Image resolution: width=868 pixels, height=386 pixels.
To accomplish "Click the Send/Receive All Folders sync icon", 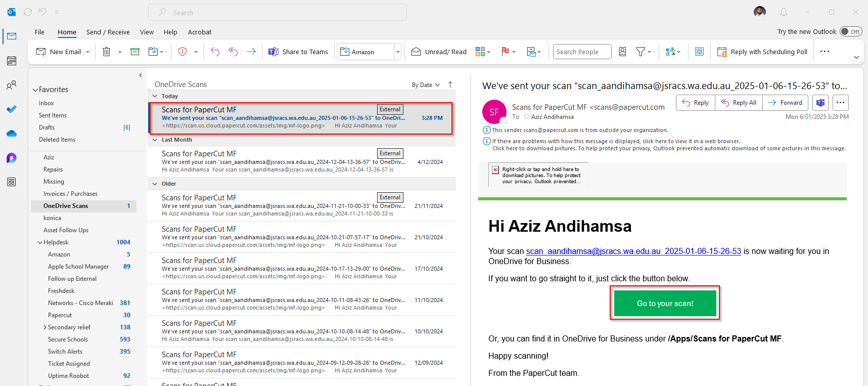I will 28,12.
